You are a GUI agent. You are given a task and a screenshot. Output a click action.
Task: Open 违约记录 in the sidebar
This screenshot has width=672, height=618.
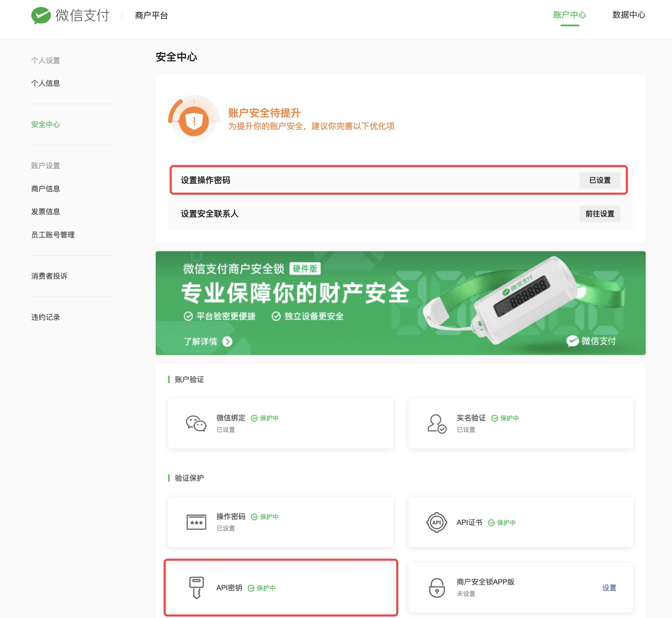click(x=46, y=317)
